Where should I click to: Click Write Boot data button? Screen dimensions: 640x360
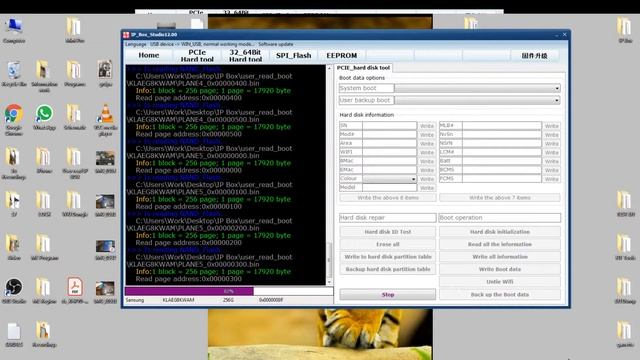(x=500, y=269)
